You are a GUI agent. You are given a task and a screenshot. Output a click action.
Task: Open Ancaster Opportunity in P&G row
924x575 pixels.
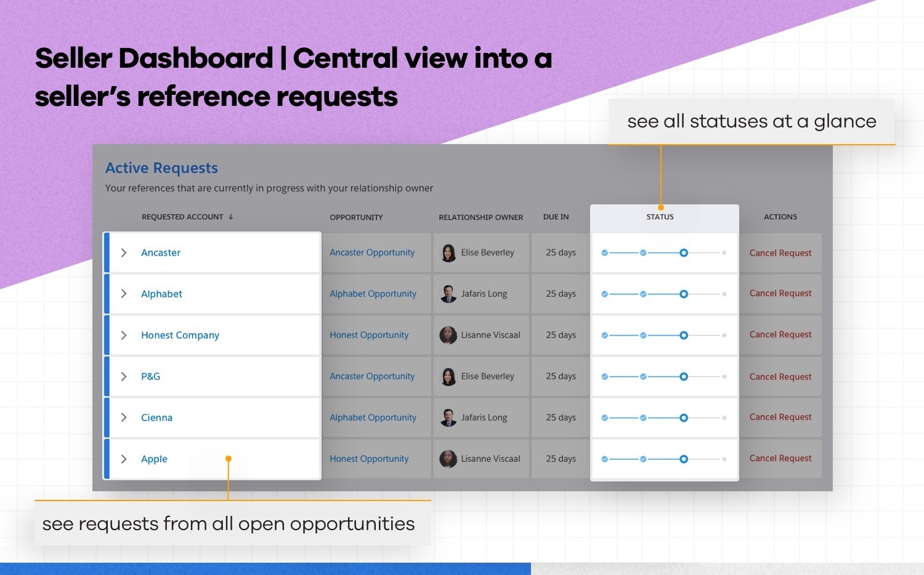click(372, 376)
